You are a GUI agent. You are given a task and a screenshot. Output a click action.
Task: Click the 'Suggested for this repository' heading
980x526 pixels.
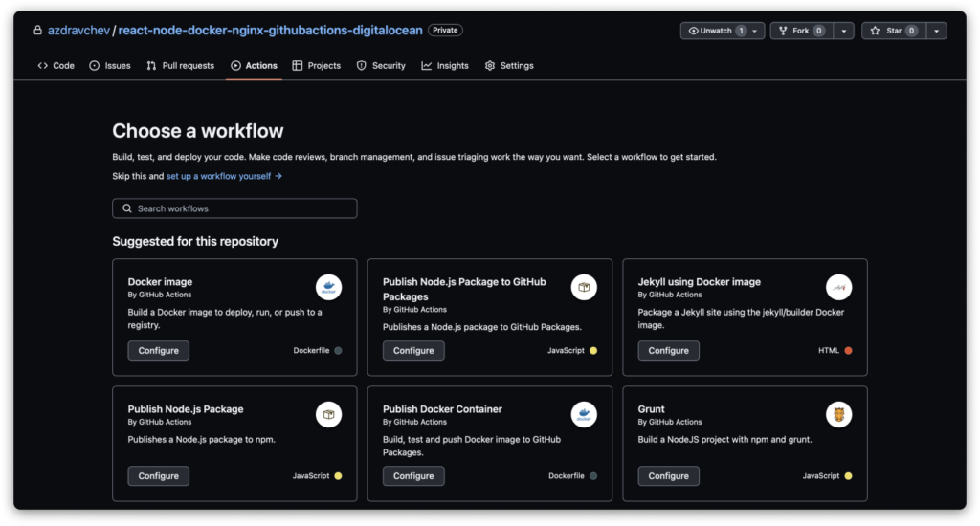point(195,241)
